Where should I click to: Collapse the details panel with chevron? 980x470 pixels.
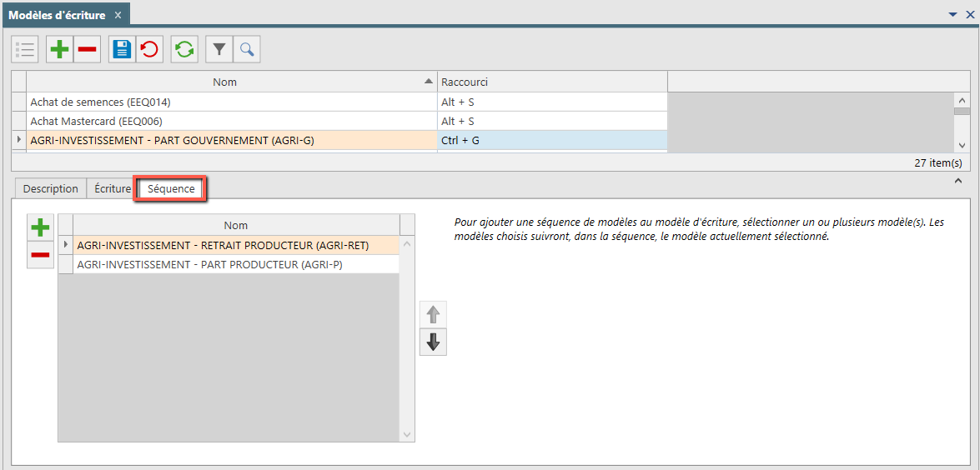958,181
